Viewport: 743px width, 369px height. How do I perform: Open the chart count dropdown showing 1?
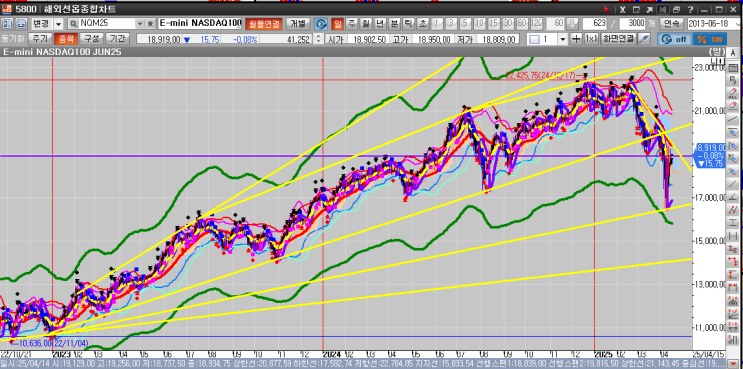point(562,39)
